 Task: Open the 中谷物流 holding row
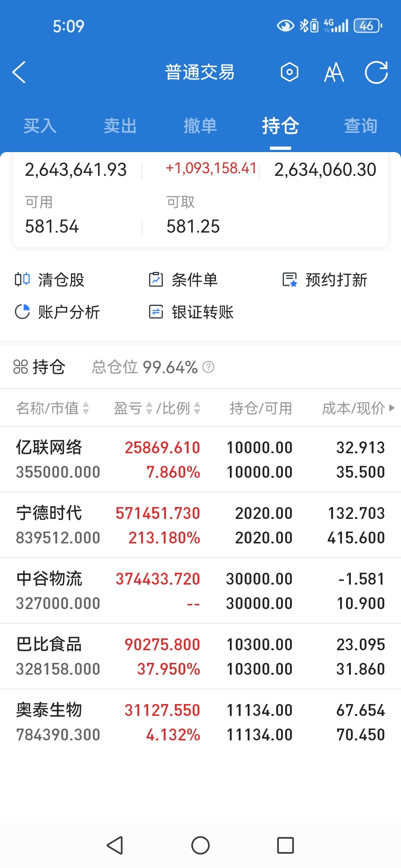200,591
